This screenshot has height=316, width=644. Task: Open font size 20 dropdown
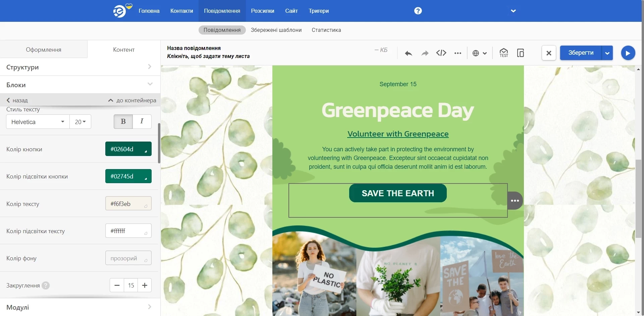click(x=80, y=122)
